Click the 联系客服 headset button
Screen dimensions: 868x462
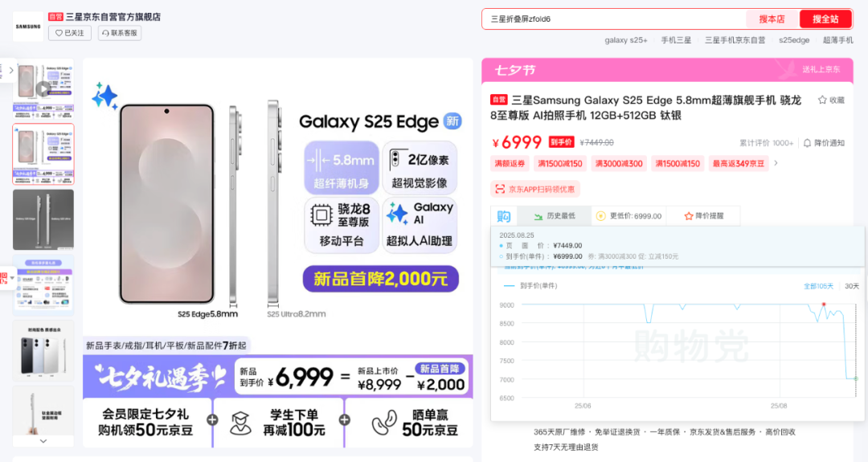tap(120, 33)
